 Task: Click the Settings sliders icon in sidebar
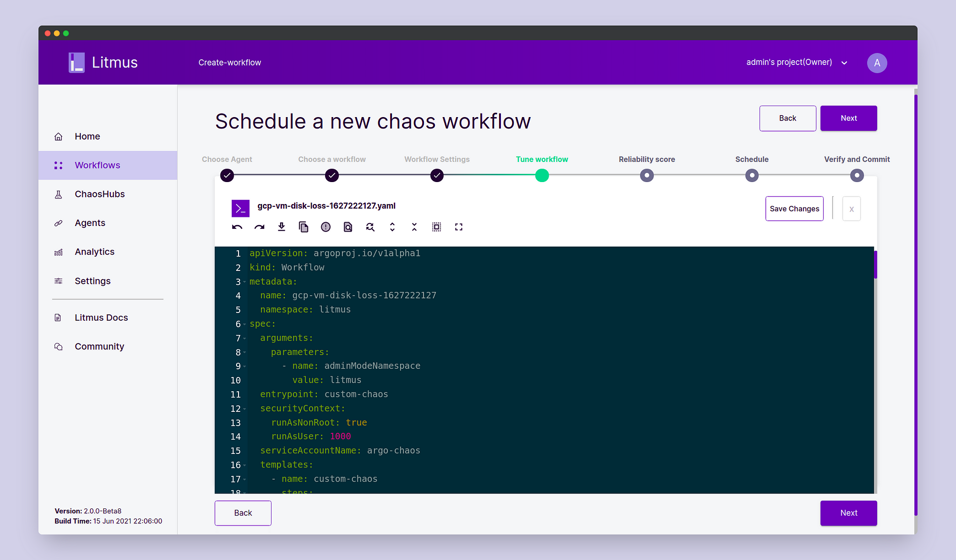[58, 281]
